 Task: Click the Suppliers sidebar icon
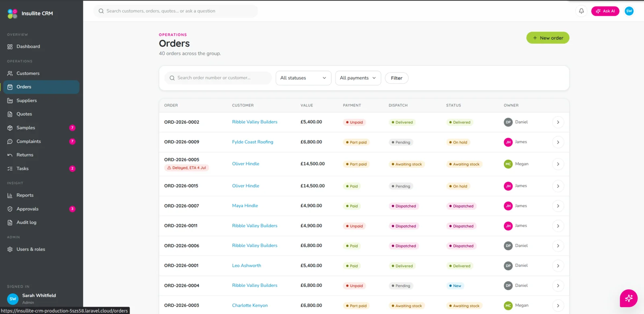tap(10, 100)
